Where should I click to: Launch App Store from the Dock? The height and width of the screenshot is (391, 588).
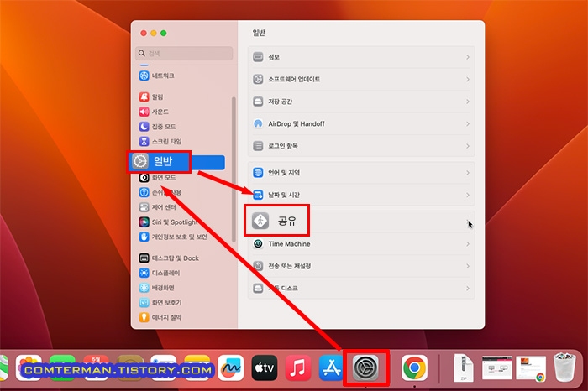(332, 368)
